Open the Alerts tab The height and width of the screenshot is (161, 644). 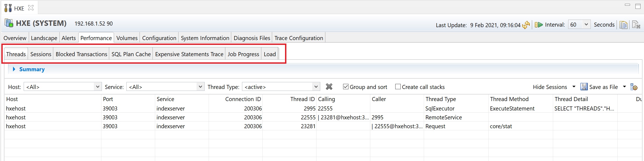[69, 38]
